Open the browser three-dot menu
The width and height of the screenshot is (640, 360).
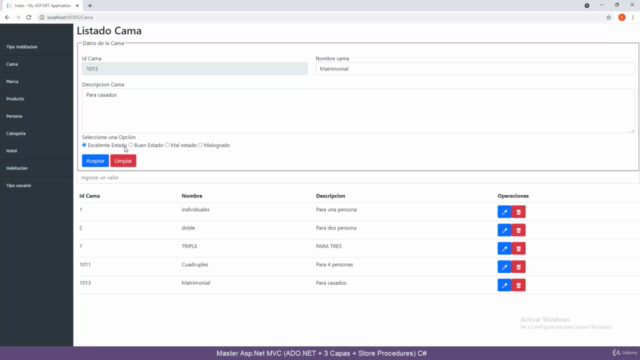click(633, 17)
